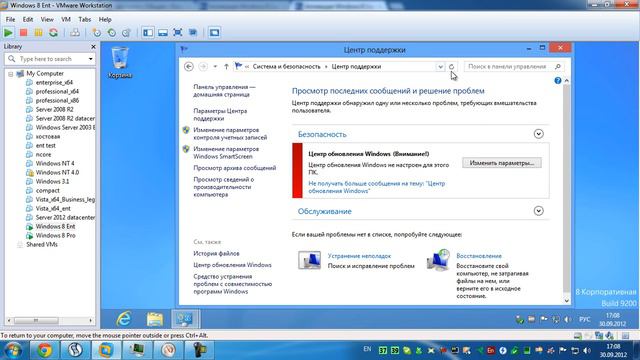Click the host EN language indicator
This screenshot has width=640, height=360.
coord(367,349)
